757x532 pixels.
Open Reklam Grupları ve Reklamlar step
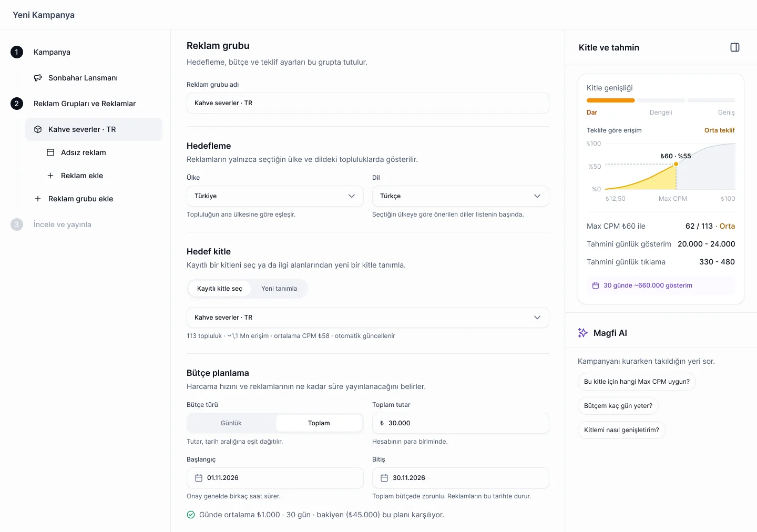pyautogui.click(x=85, y=104)
